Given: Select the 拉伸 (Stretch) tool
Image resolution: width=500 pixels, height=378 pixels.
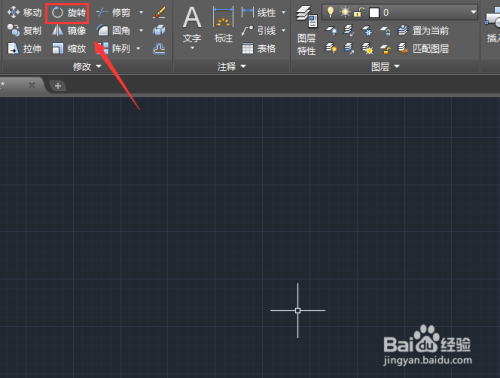Looking at the screenshot, I should (24, 49).
